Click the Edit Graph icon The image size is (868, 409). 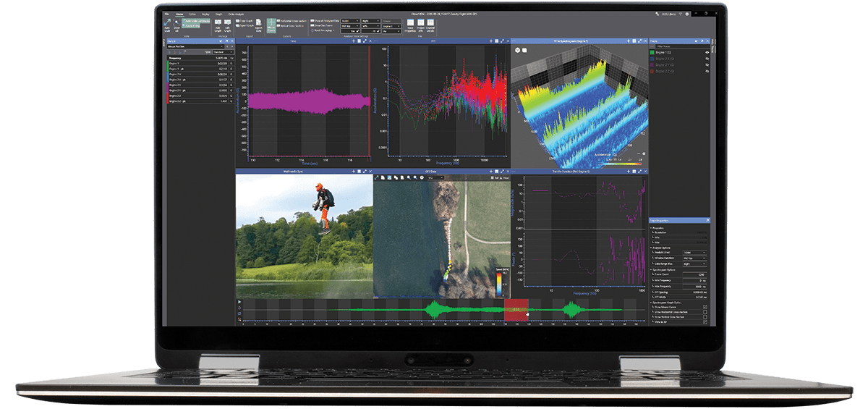(227, 24)
